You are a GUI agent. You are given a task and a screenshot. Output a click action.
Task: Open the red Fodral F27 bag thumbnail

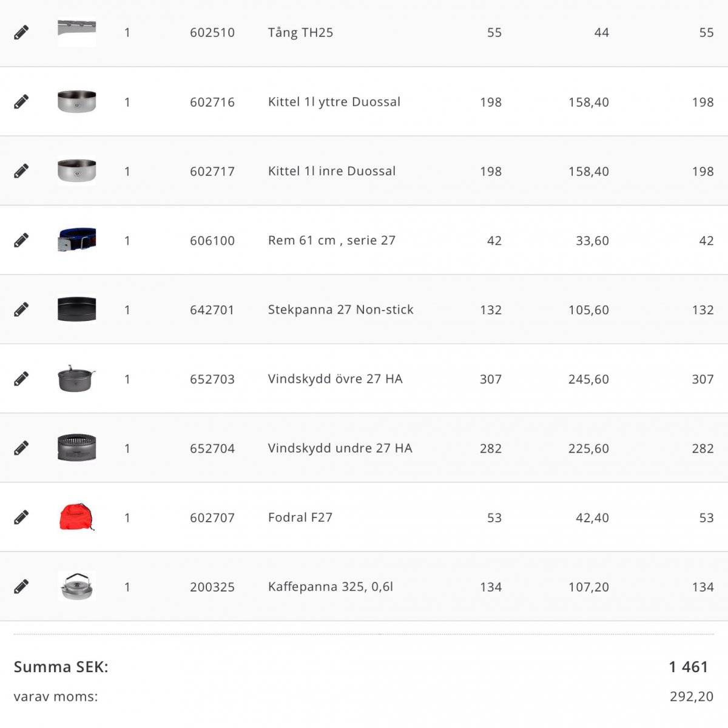point(76,517)
